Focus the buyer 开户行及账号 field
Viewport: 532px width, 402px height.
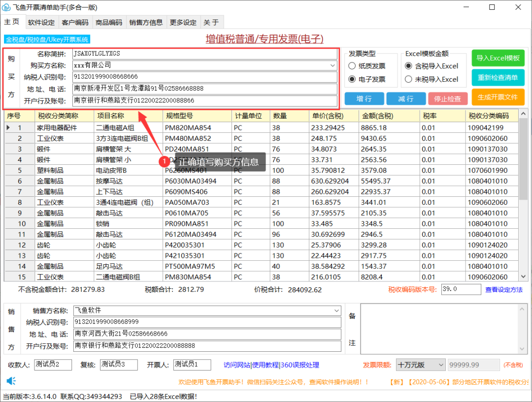(205, 101)
